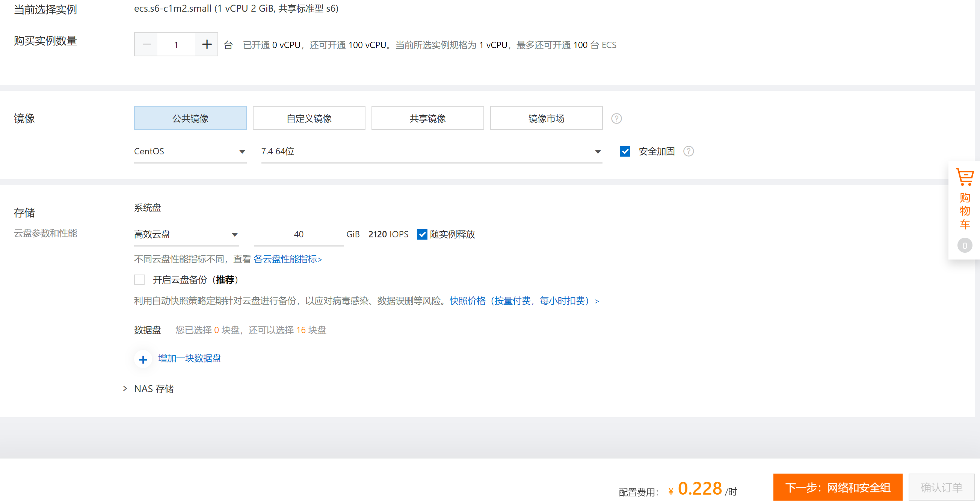Click the cart item count badge
The image size is (980, 504).
point(964,246)
